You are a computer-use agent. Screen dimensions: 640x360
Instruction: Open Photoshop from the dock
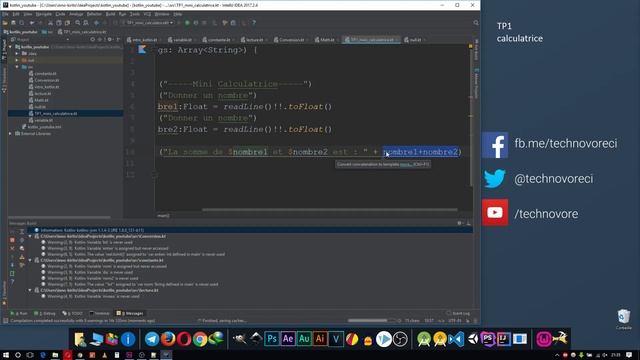272,339
